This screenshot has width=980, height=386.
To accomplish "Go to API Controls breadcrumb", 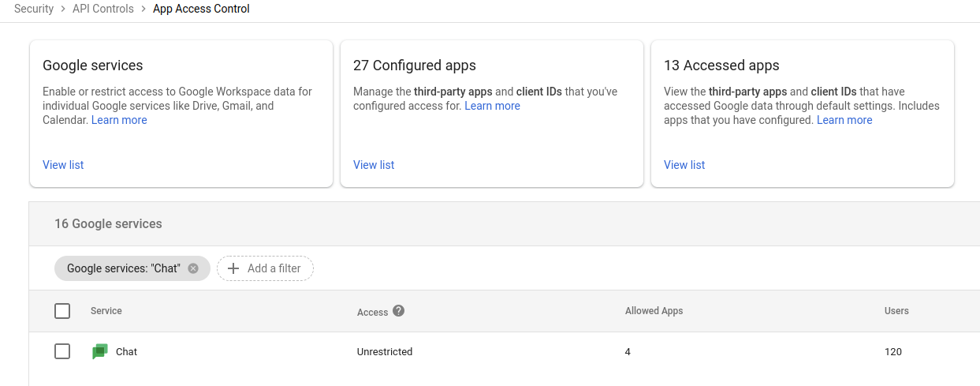I will coord(102,9).
